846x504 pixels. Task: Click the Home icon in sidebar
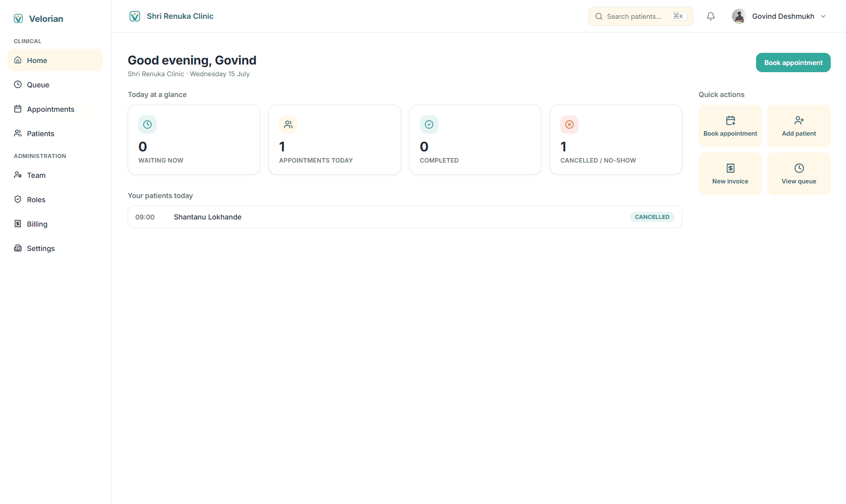[18, 60]
